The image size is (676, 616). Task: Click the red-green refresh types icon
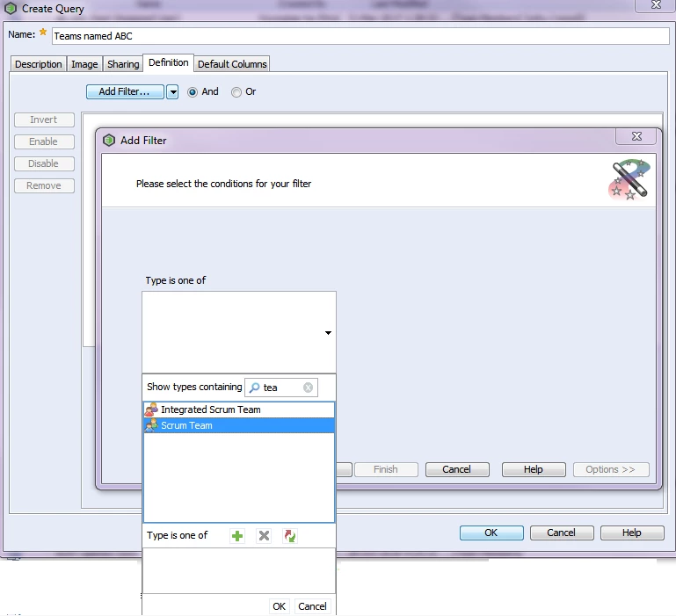tap(290, 536)
